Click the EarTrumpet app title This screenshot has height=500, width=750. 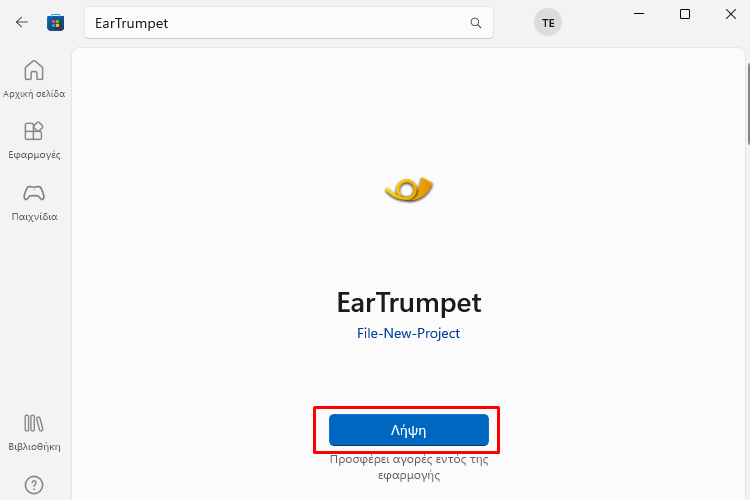click(x=409, y=303)
